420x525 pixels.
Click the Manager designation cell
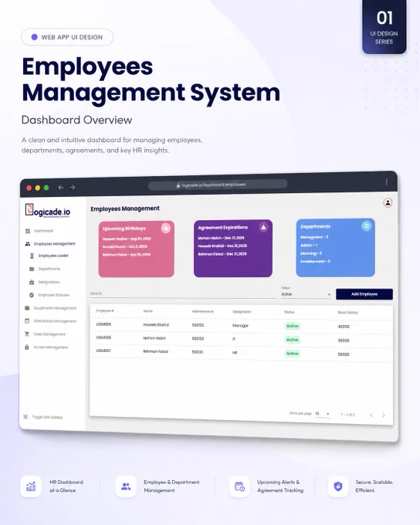(x=240, y=326)
